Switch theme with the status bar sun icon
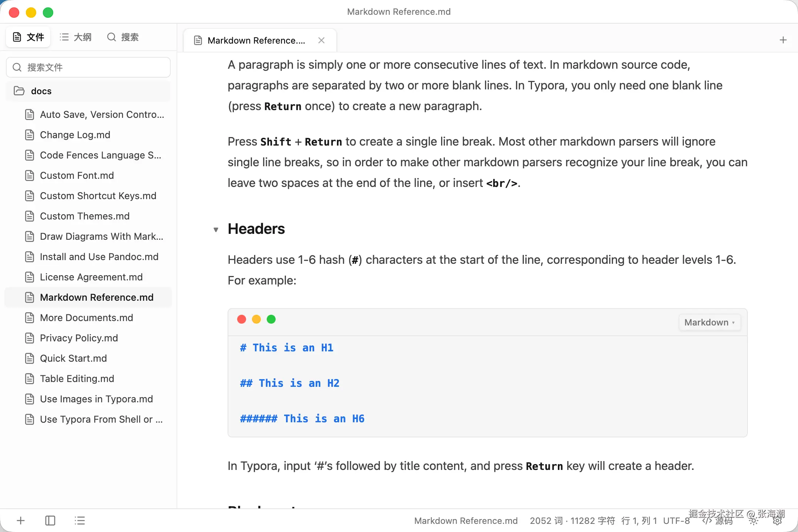Image resolution: width=798 pixels, height=532 pixels. (x=754, y=521)
